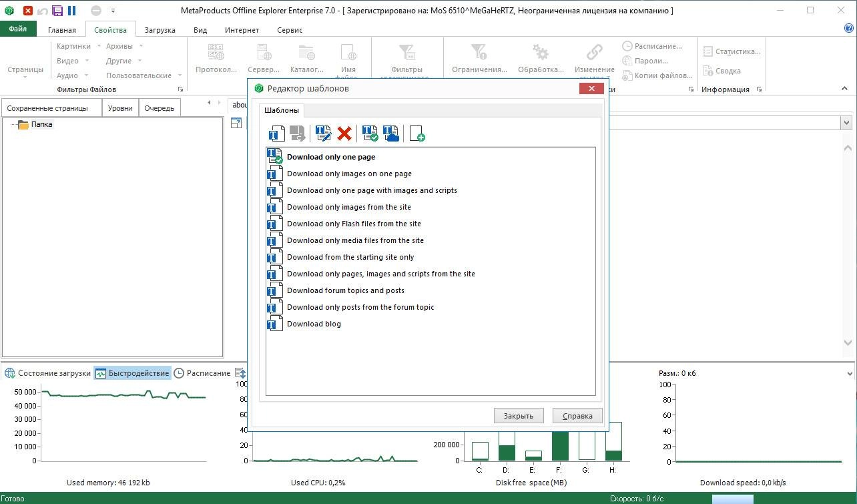857x504 pixels.
Task: Click the red X Delete template icon
Action: [x=344, y=134]
